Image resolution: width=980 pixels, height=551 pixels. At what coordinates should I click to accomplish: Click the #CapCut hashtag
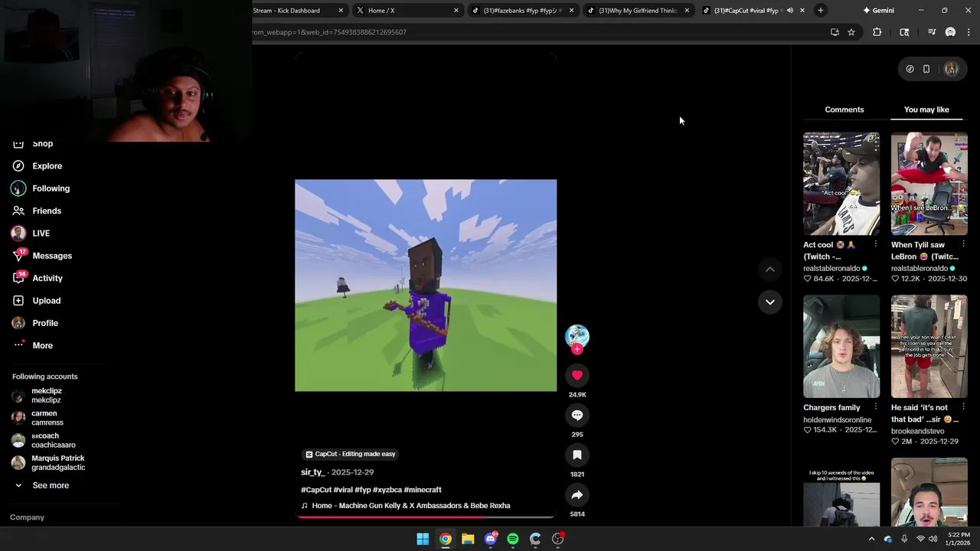tap(316, 490)
